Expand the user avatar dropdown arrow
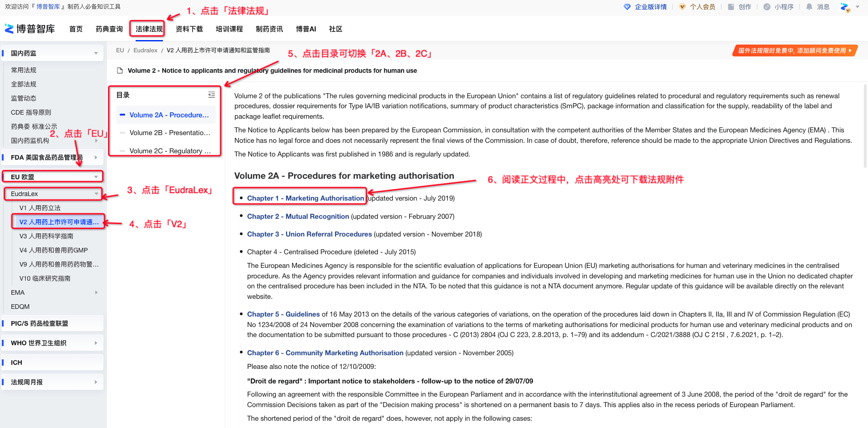868x428 pixels. (858, 7)
